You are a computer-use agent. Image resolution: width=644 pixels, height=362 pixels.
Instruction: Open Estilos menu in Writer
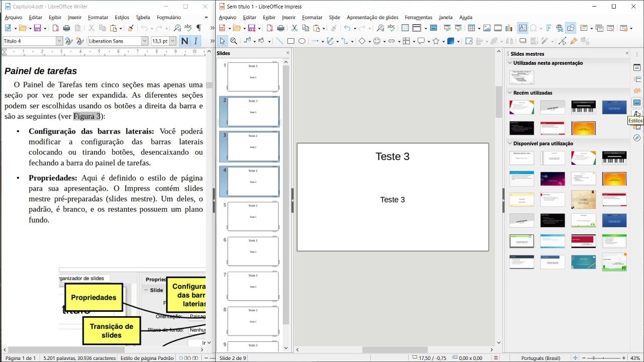coord(122,17)
